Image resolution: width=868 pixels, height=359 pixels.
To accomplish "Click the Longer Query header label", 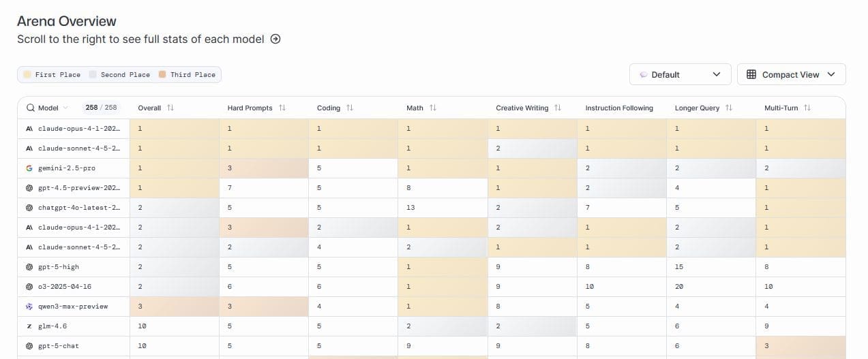I will click(697, 108).
